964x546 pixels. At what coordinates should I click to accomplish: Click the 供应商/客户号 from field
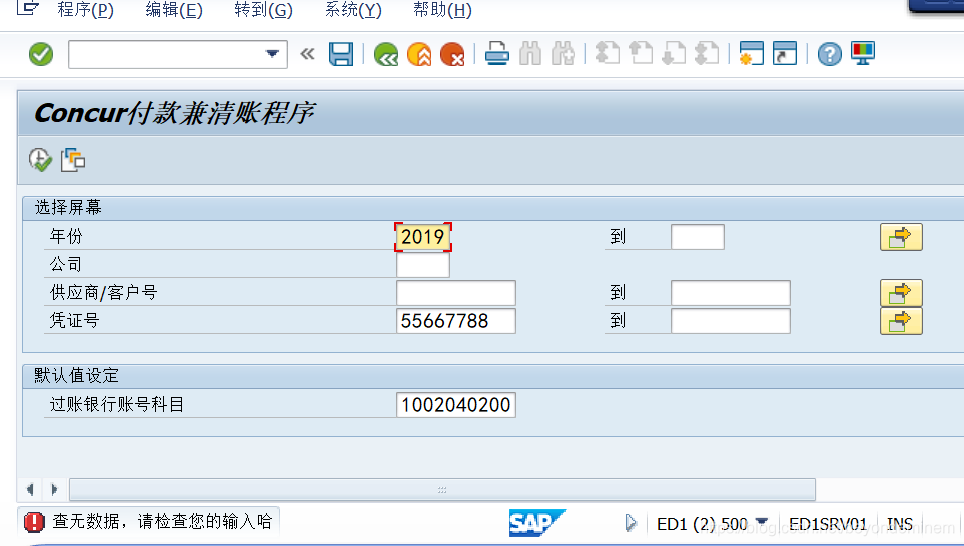[x=456, y=293]
